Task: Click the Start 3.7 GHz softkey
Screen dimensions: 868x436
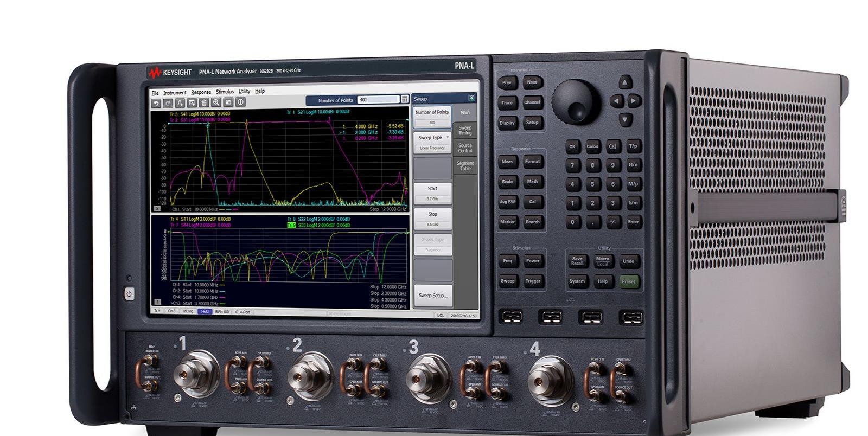Action: (432, 193)
